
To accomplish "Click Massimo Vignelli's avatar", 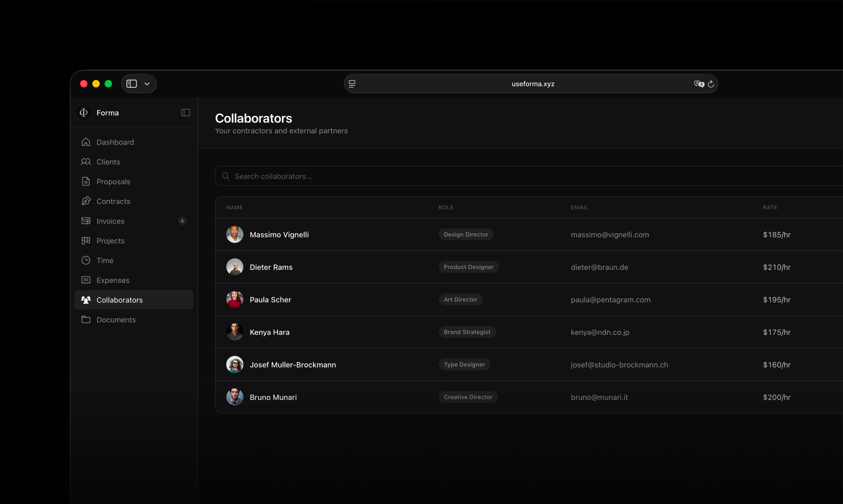I will 235,235.
